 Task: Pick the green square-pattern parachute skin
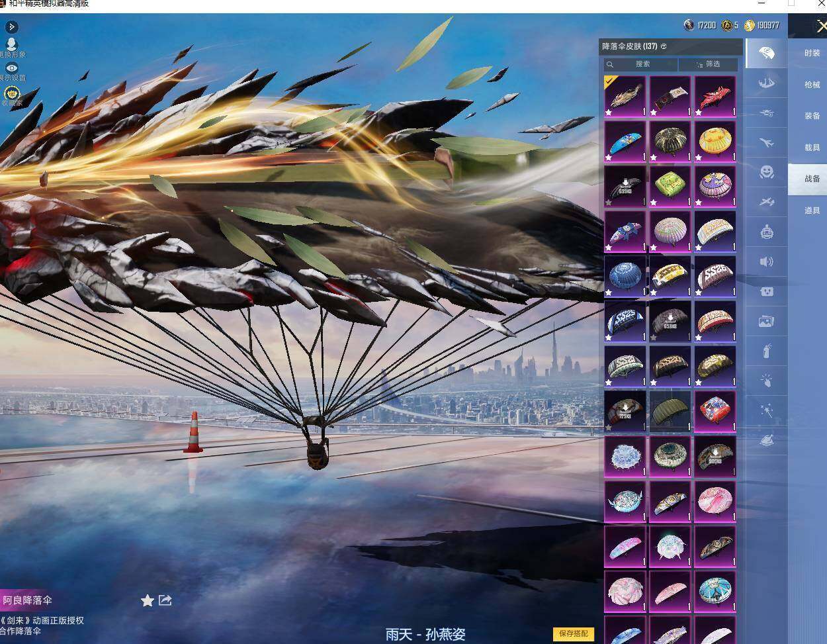[x=670, y=186]
